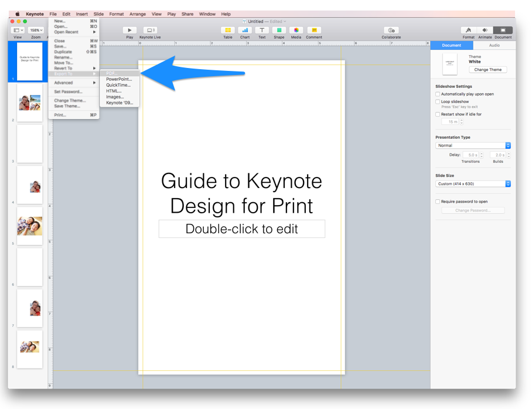Click the document title icon for Untitled
Image resolution: width=532 pixels, height=409 pixels.
(x=244, y=21)
